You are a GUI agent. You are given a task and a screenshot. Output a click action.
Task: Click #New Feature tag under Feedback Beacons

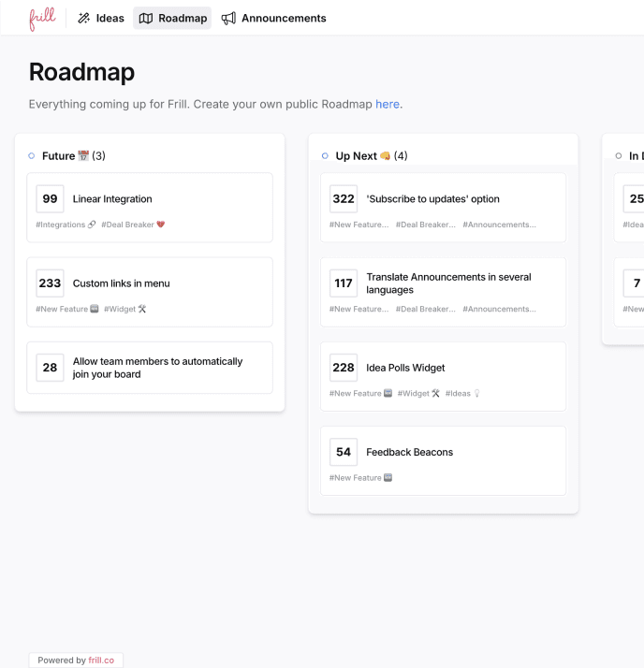coord(360,477)
